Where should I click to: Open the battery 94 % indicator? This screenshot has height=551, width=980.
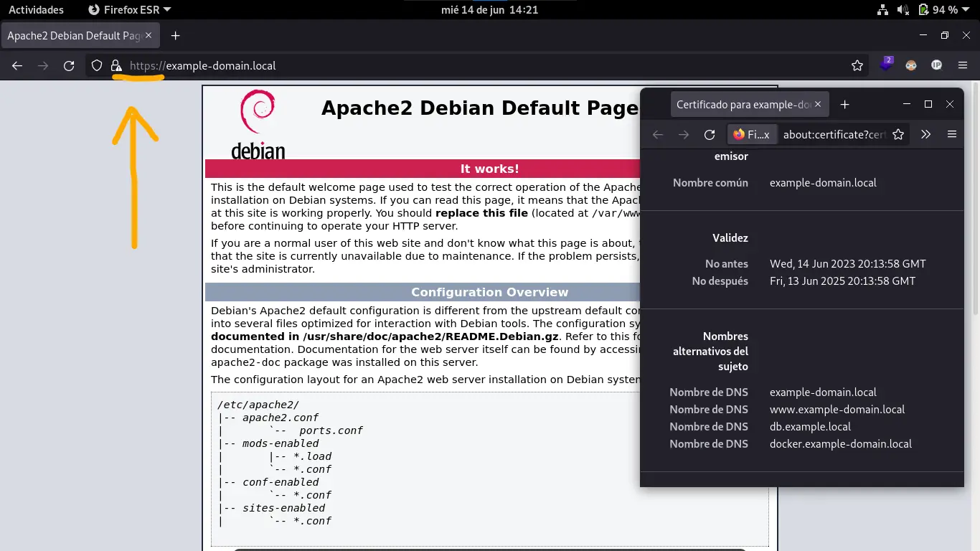pos(938,10)
